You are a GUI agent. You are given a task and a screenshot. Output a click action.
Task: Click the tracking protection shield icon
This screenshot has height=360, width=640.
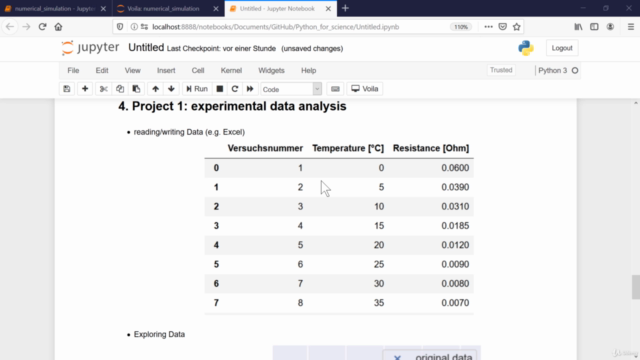pos(120,27)
